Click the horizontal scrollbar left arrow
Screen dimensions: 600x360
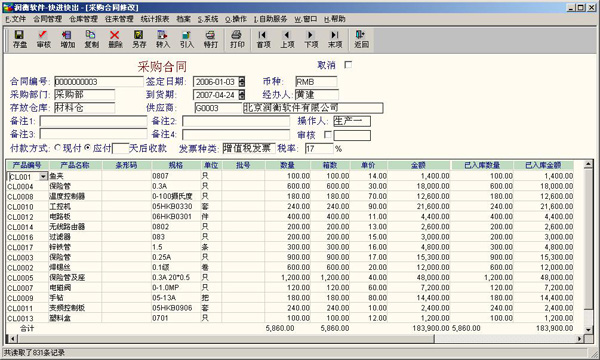point(12,339)
